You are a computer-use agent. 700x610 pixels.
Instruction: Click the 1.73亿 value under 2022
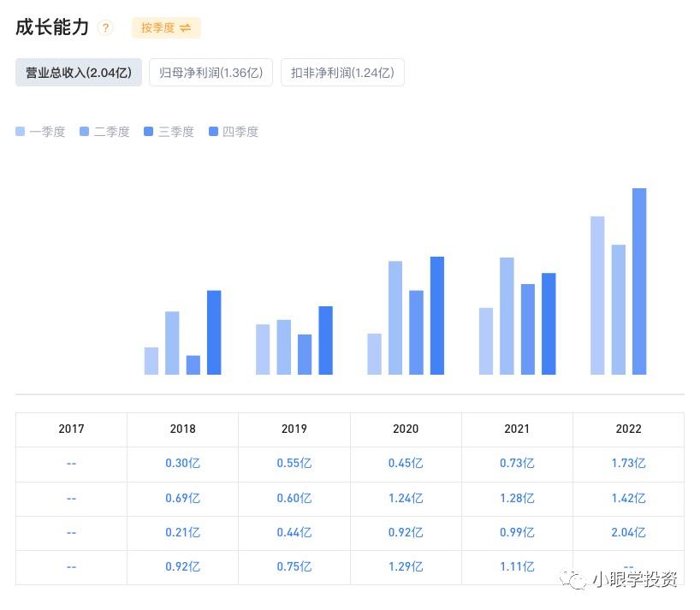[628, 463]
